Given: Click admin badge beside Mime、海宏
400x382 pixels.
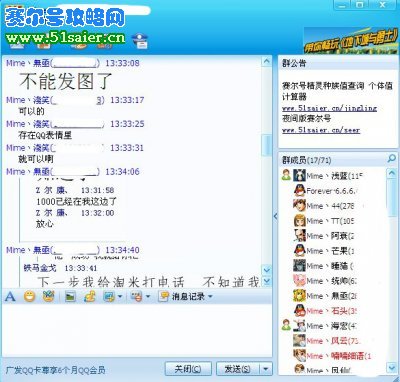Looking at the screenshot, I should tap(286, 325).
